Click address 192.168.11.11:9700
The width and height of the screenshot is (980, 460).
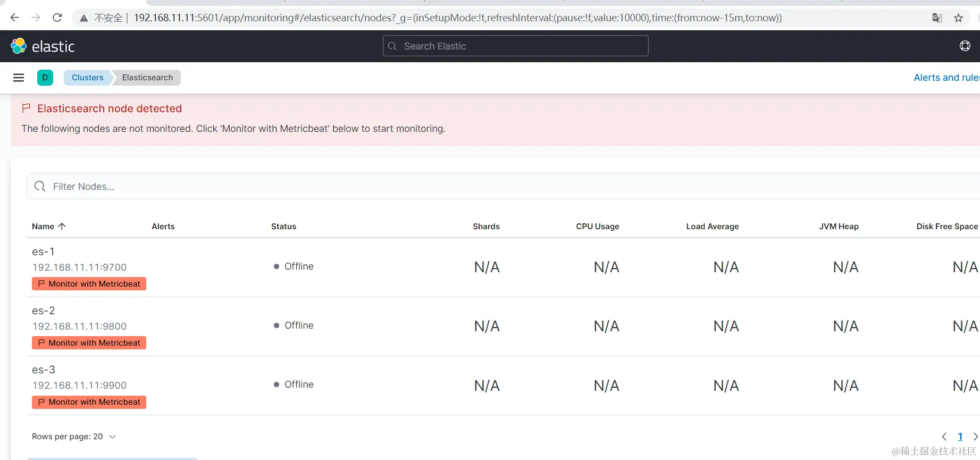[80, 267]
